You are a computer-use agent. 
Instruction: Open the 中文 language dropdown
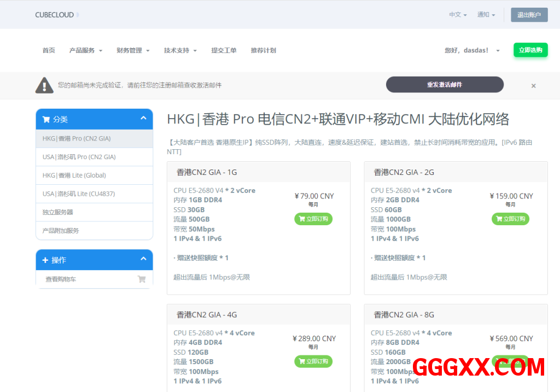point(458,15)
